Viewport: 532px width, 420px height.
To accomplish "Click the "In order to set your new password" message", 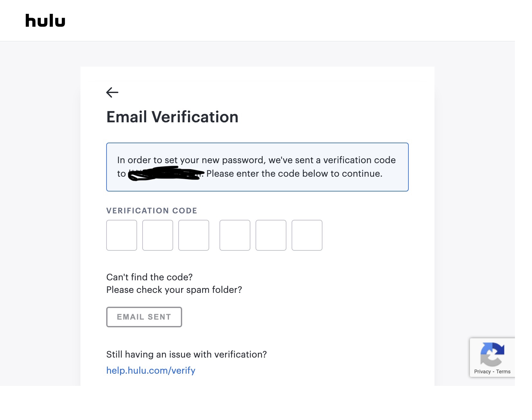I will 256,160.
